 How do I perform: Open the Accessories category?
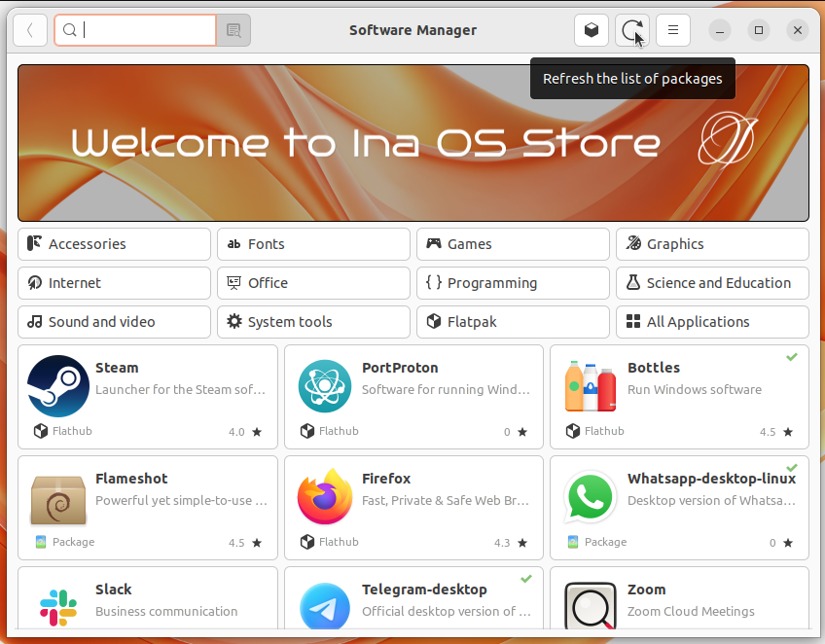(x=114, y=244)
